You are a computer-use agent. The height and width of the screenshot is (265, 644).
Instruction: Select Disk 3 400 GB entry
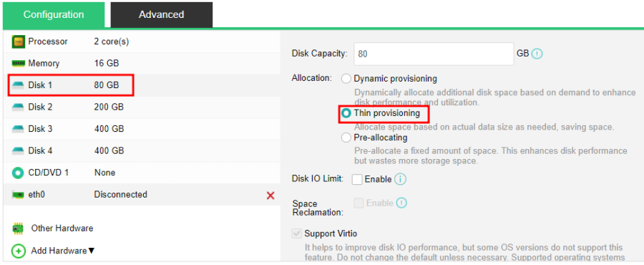[142, 129]
